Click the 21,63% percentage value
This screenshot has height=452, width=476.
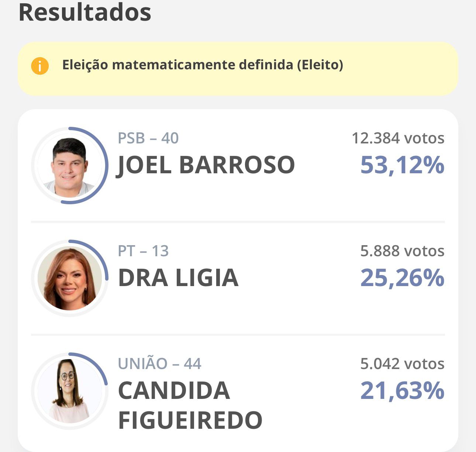(x=402, y=390)
